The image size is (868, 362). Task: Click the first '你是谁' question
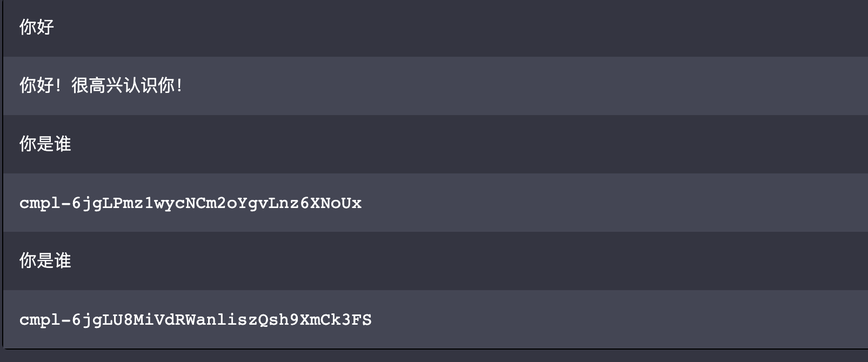[45, 144]
